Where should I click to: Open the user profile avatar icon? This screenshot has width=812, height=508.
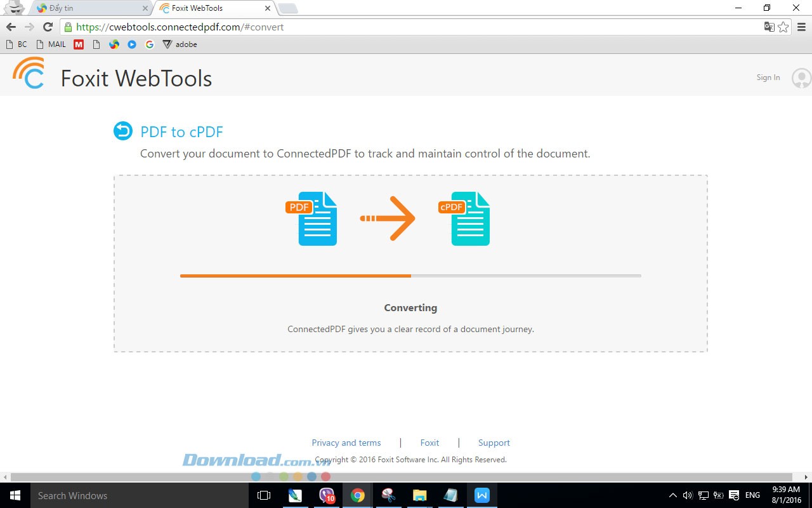[x=801, y=77]
